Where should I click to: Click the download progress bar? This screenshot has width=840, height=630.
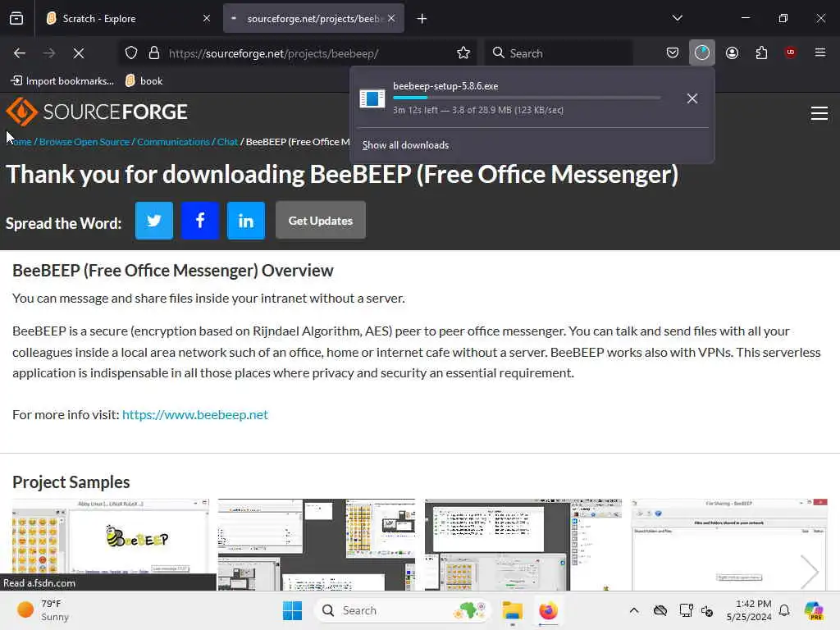[x=526, y=98]
